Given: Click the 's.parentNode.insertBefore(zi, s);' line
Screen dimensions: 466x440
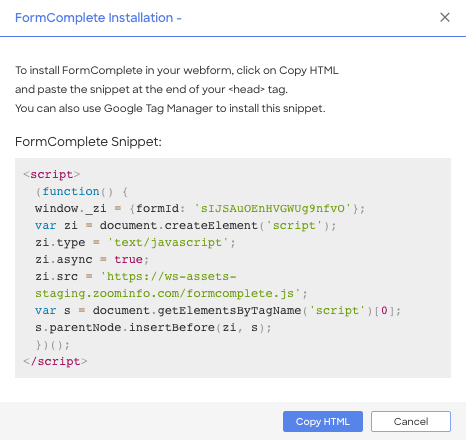Looking at the screenshot, I should click(153, 327).
